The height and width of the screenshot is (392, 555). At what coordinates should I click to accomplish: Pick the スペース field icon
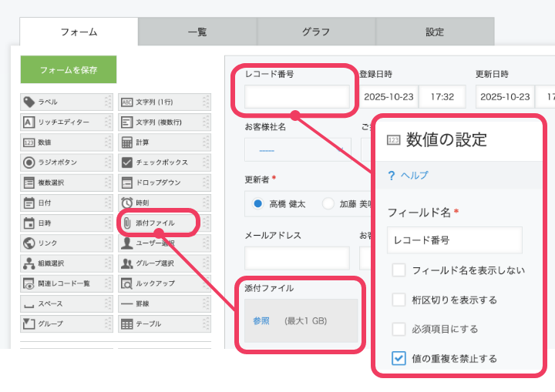pyautogui.click(x=29, y=306)
